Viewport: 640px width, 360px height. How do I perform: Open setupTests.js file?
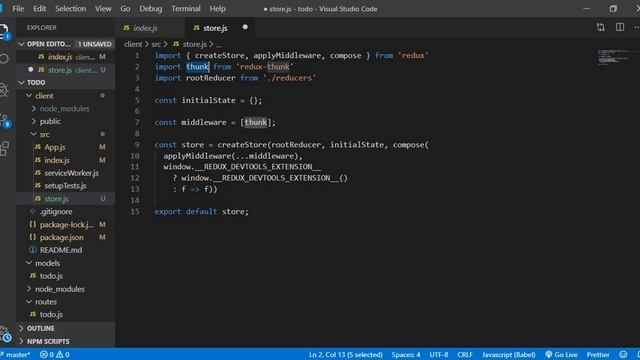point(65,186)
